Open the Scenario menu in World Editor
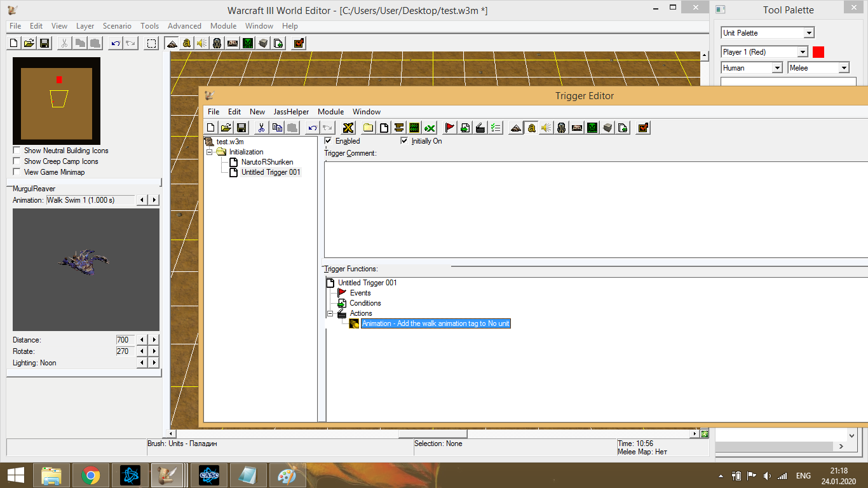The image size is (868, 488). [117, 26]
